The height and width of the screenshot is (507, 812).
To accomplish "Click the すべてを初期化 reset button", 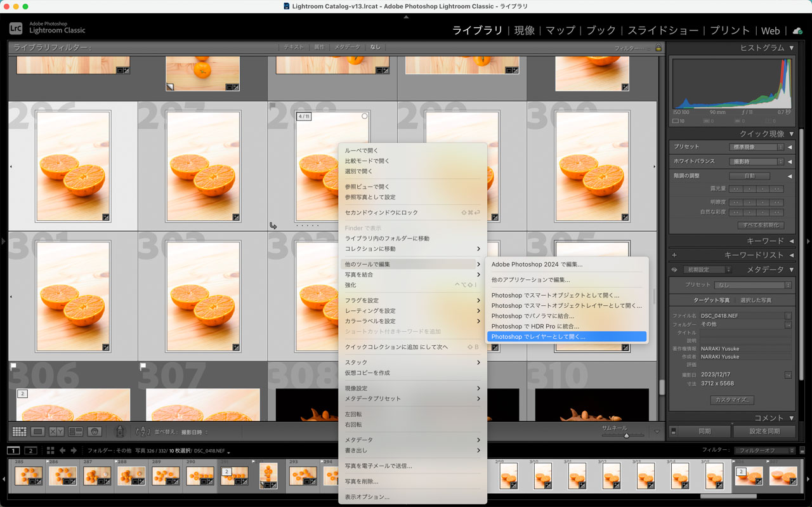I will click(x=760, y=225).
